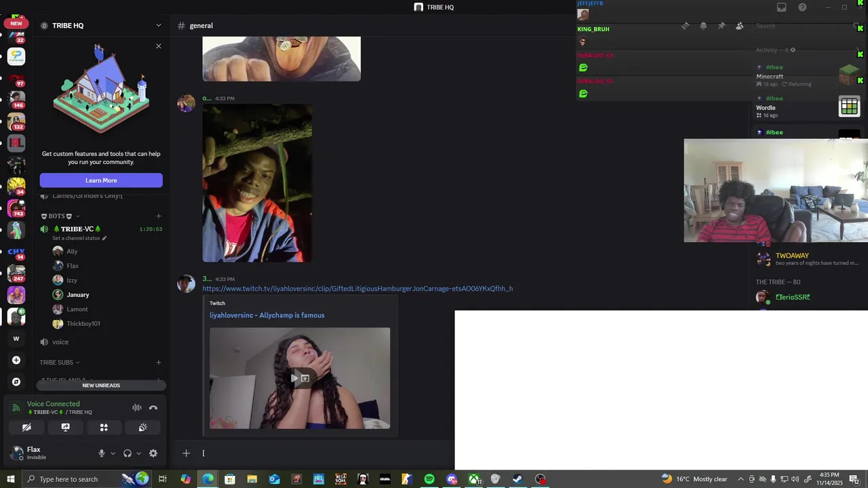Turn on camera in voice panel

click(x=26, y=428)
